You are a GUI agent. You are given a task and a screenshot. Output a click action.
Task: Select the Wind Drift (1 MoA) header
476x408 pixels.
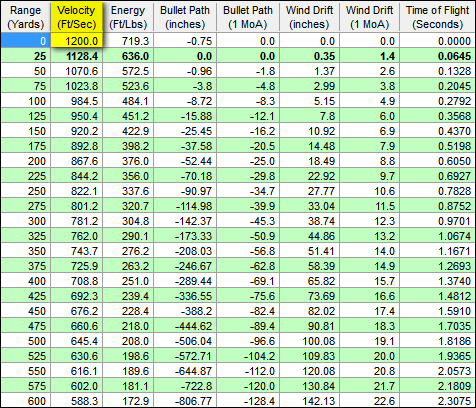click(370, 17)
